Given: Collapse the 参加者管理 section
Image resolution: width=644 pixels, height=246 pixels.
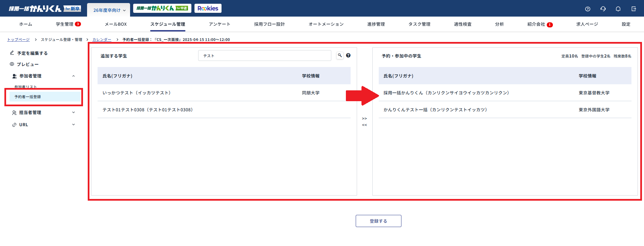Looking at the screenshot, I should [74, 76].
